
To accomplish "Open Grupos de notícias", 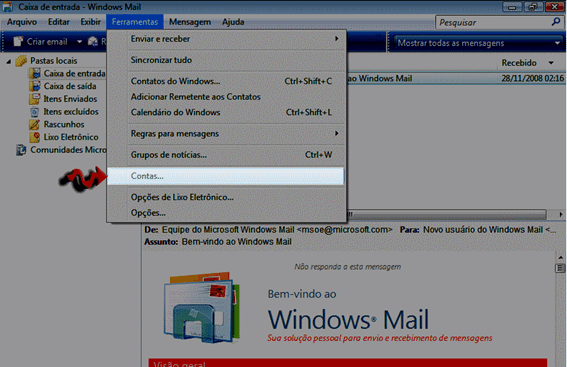I will pos(227,155).
